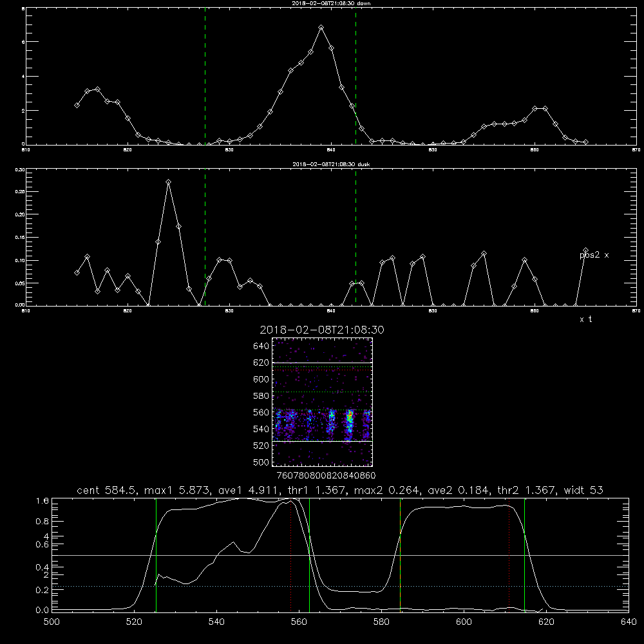This screenshot has width=644, height=644.
Task: Click the timestamp title above the spectrogram
Action: click(322, 330)
